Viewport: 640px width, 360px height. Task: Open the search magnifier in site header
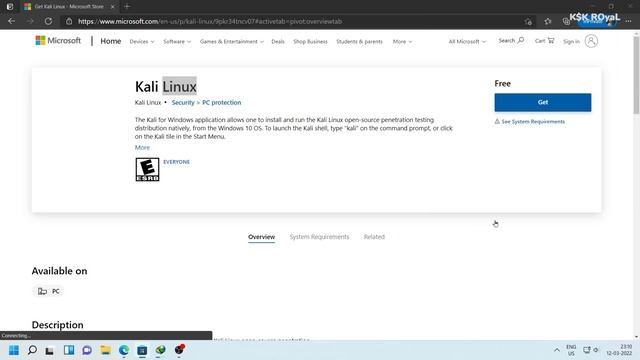(520, 40)
